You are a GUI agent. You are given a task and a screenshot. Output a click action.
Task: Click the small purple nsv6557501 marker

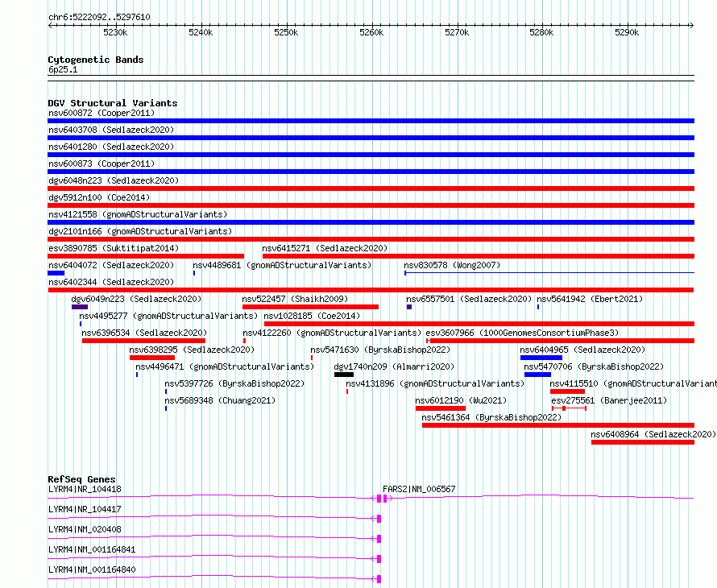(409, 307)
